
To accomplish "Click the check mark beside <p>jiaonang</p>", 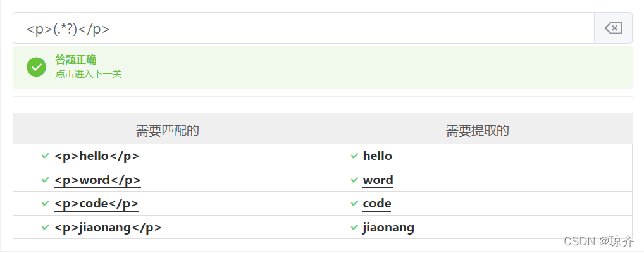I will click(x=45, y=228).
